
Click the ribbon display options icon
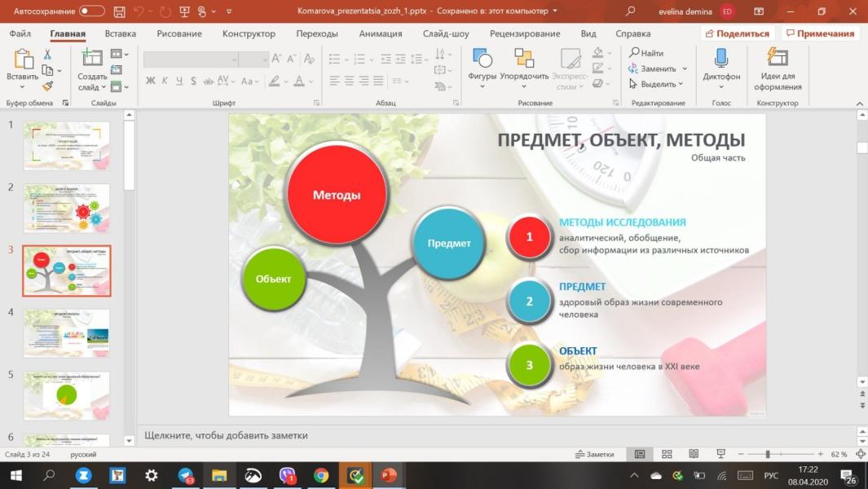759,11
